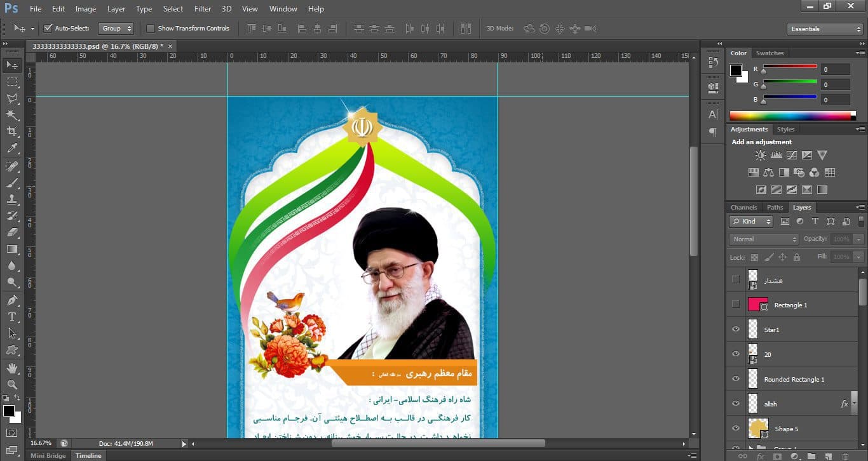Select the Shape 5 layer thumbnail
Screen dimensions: 868x461
(759, 429)
